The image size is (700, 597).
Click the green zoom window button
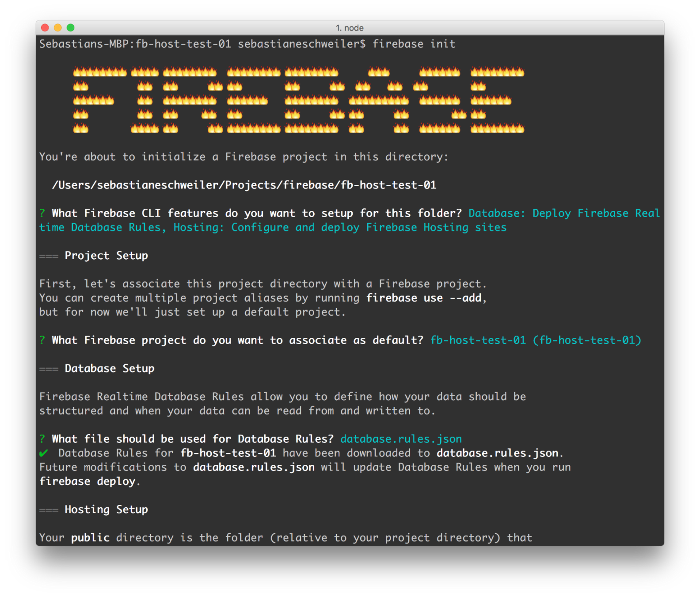(70, 27)
